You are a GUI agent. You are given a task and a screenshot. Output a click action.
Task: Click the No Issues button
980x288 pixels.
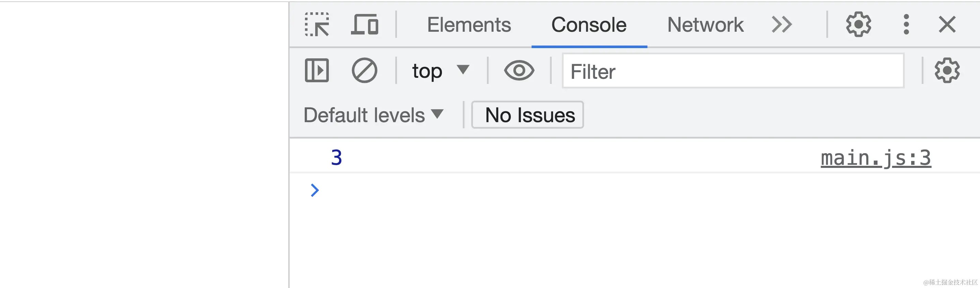pyautogui.click(x=527, y=115)
